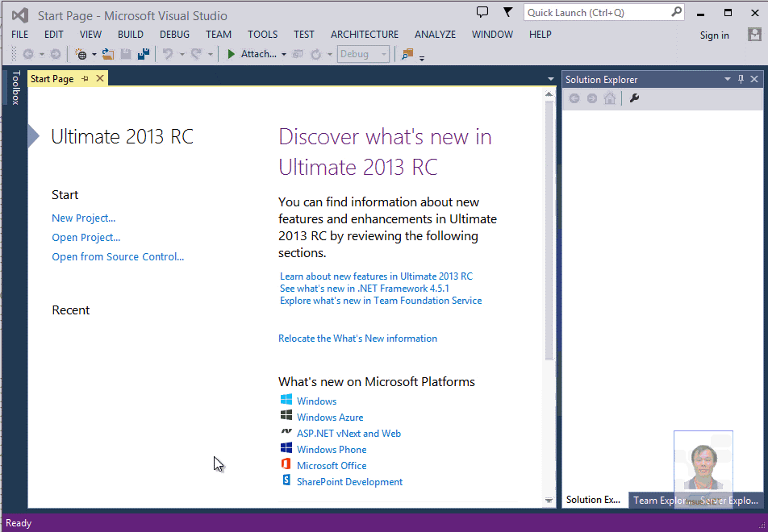Screen dimensions: 768x532
Task: Click Solution Explorer's Home icon
Action: click(610, 98)
